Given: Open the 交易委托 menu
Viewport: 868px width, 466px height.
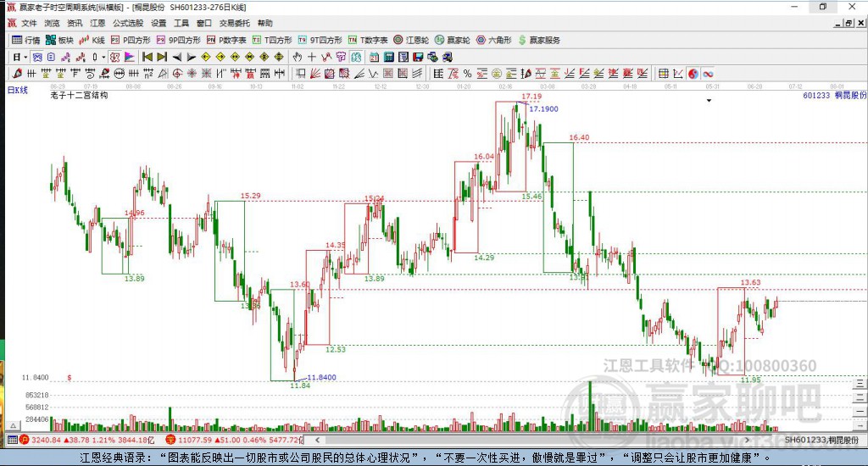Looking at the screenshot, I should [234, 23].
